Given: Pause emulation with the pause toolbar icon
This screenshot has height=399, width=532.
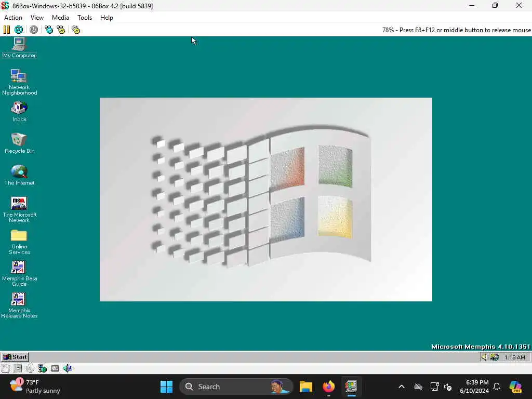Looking at the screenshot, I should [x=7, y=30].
